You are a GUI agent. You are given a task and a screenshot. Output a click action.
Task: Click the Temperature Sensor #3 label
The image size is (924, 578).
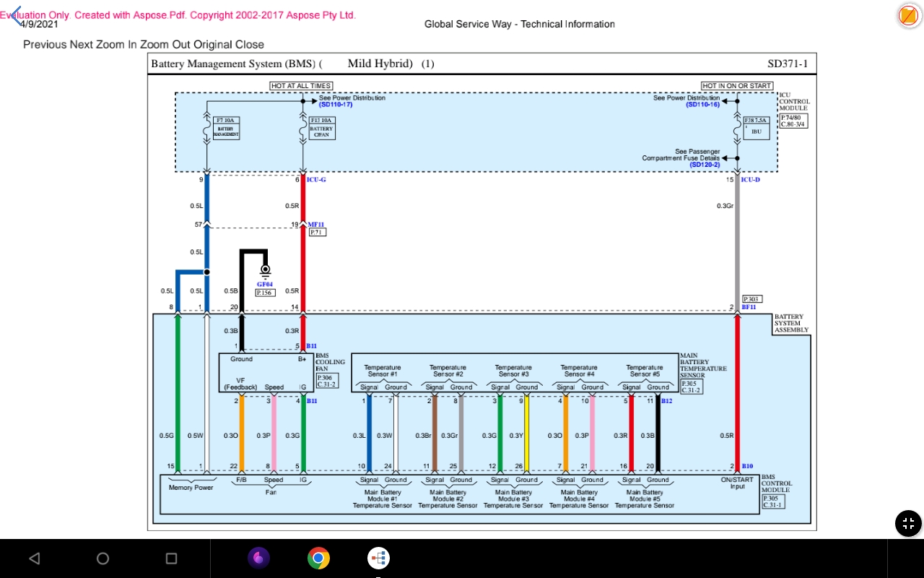click(513, 371)
